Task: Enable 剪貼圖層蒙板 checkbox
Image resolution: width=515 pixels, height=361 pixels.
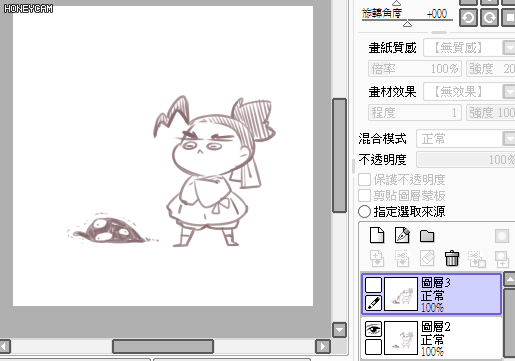Action: click(x=364, y=195)
